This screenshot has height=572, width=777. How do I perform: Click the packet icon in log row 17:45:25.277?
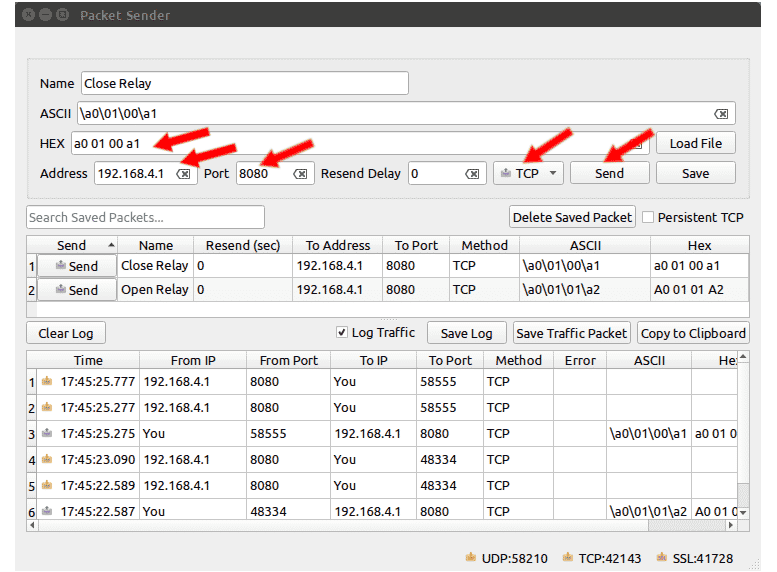(x=47, y=407)
